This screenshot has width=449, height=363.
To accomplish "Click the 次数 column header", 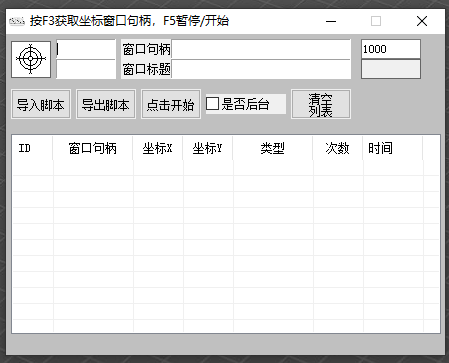I will click(x=337, y=148).
